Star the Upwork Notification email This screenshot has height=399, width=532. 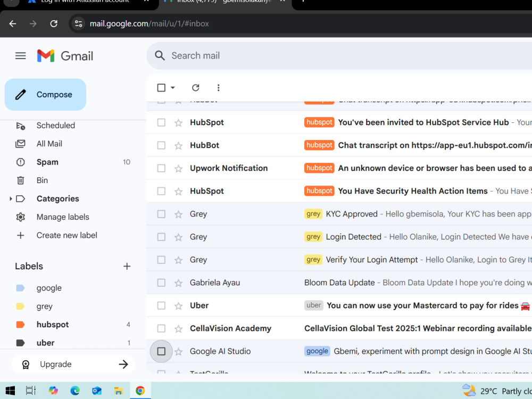(x=178, y=168)
